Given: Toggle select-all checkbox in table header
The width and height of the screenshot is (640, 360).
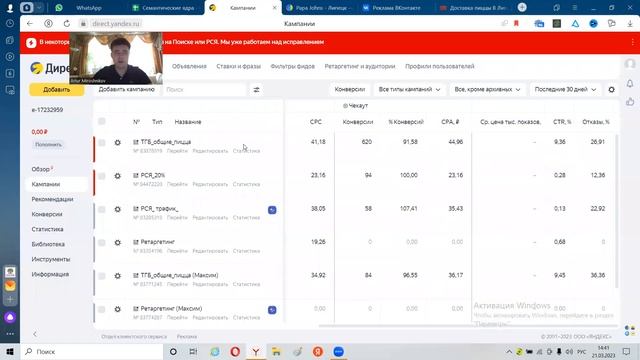Looking at the screenshot, I should (102, 121).
